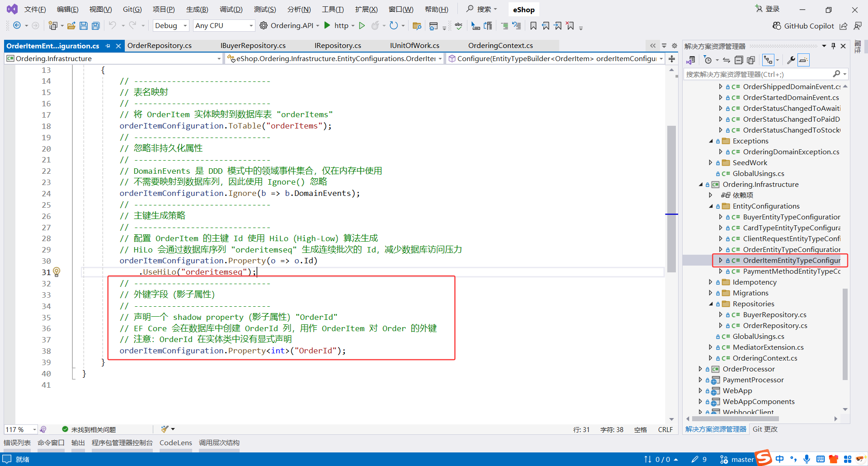Pin the Solution Explorer panel

coord(833,46)
